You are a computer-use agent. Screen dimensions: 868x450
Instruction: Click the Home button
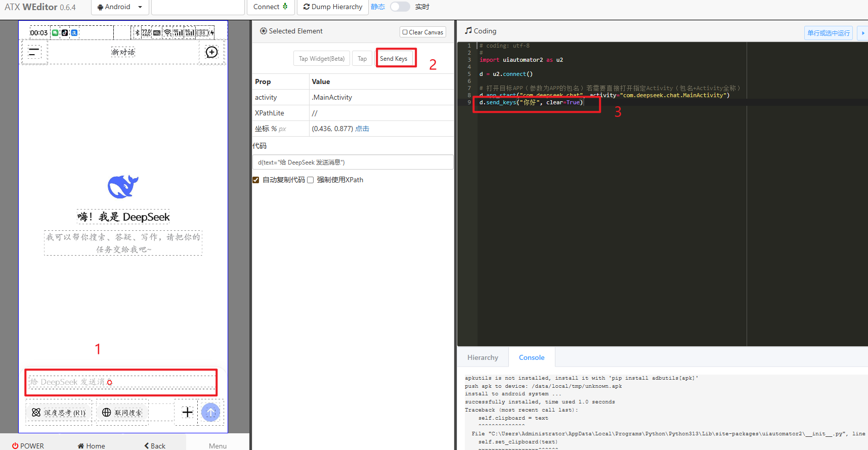(x=92, y=445)
